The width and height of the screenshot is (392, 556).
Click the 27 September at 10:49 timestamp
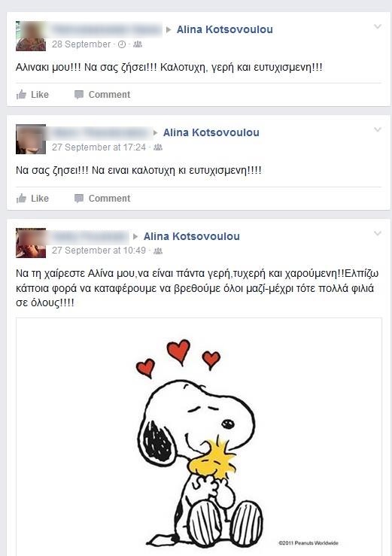click(99, 251)
